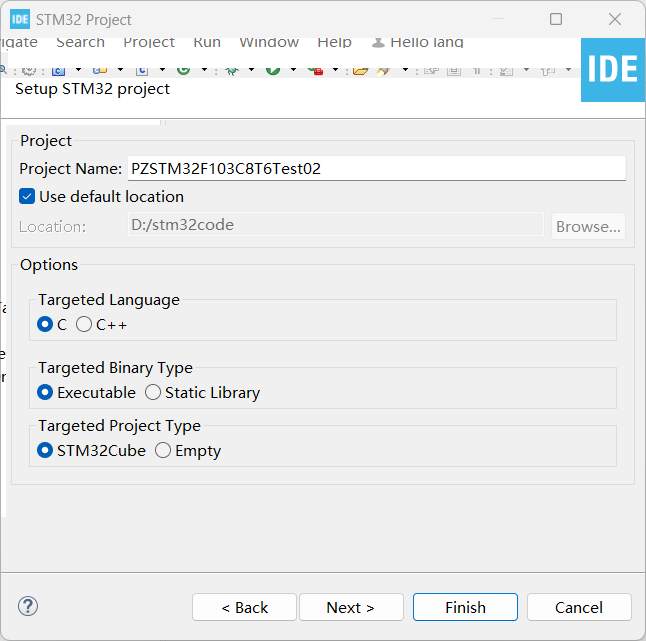Viewport: 646px width, 641px height.
Task: Click the Targeted Project Type group label
Action: [x=119, y=426]
